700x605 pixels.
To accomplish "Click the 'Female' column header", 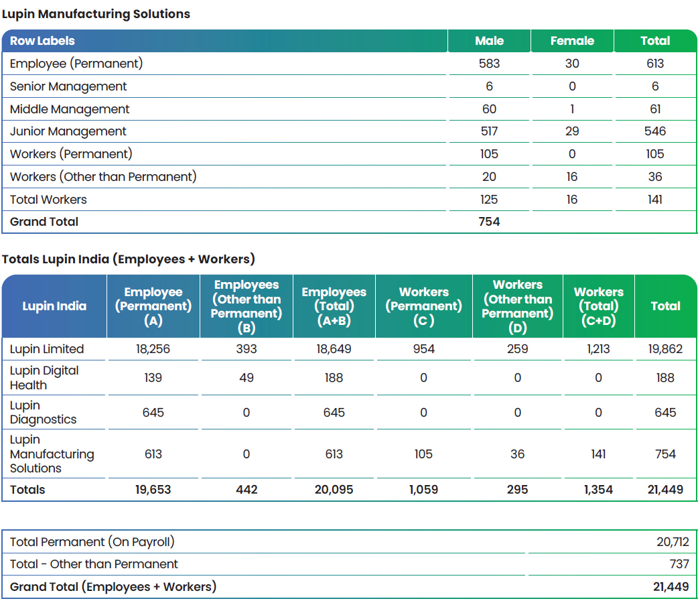I will click(x=572, y=41).
